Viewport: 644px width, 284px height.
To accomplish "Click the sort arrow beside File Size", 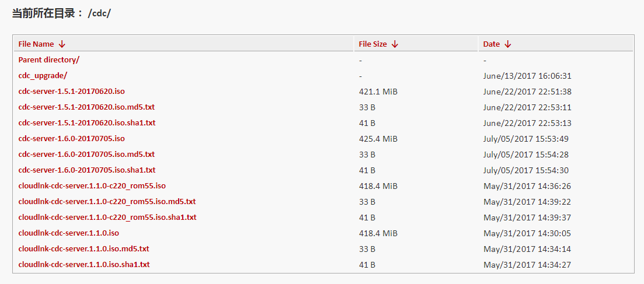I will (395, 44).
